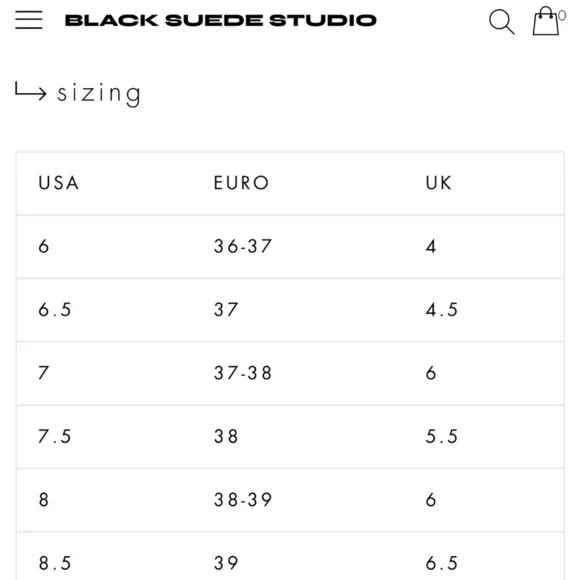Image resolution: width=580 pixels, height=580 pixels.
Task: Select the UK column header
Action: tap(438, 183)
